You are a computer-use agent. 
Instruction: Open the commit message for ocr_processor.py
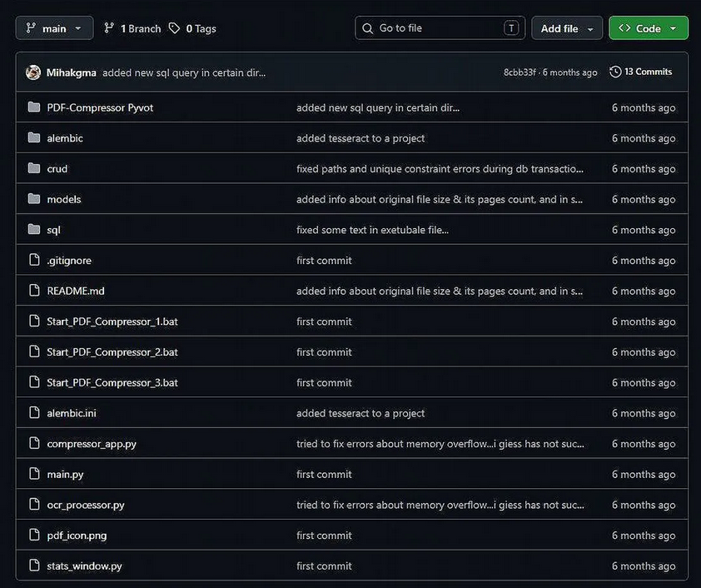point(440,505)
